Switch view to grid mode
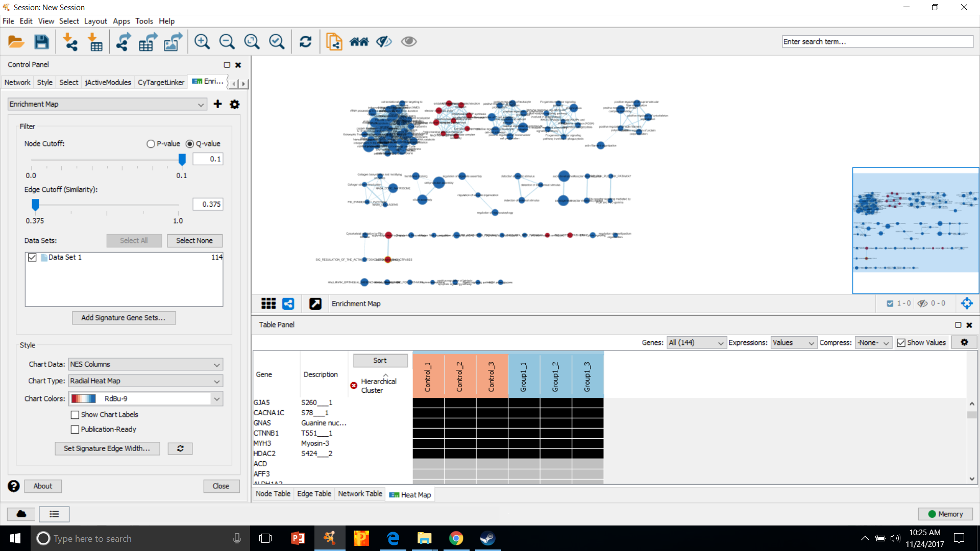Image resolution: width=980 pixels, height=551 pixels. (x=268, y=303)
